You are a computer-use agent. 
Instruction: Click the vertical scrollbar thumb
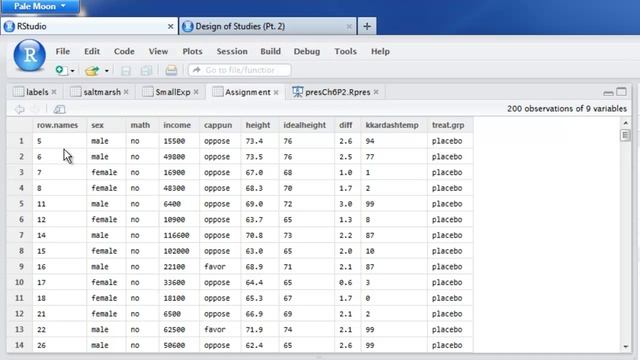(625, 135)
